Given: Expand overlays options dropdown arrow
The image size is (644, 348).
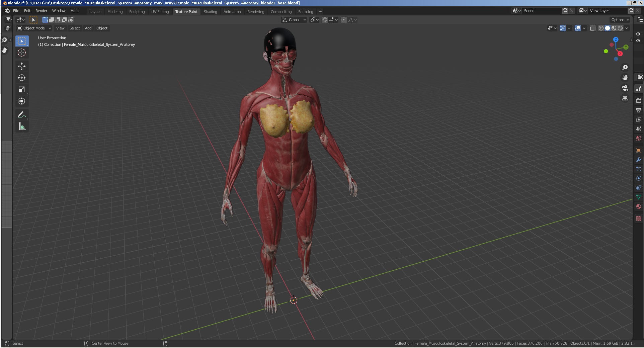Looking at the screenshot, I should tap(584, 28).
